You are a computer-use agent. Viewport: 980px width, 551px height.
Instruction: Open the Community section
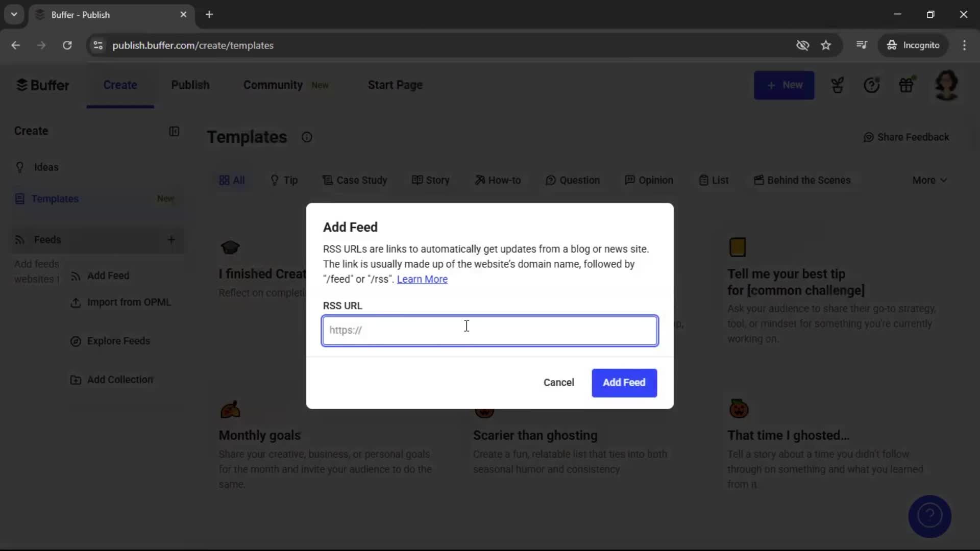(273, 85)
